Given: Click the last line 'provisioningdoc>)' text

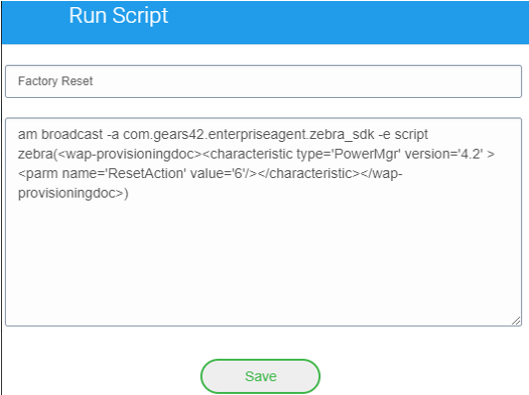Looking at the screenshot, I should pyautogui.click(x=73, y=193).
